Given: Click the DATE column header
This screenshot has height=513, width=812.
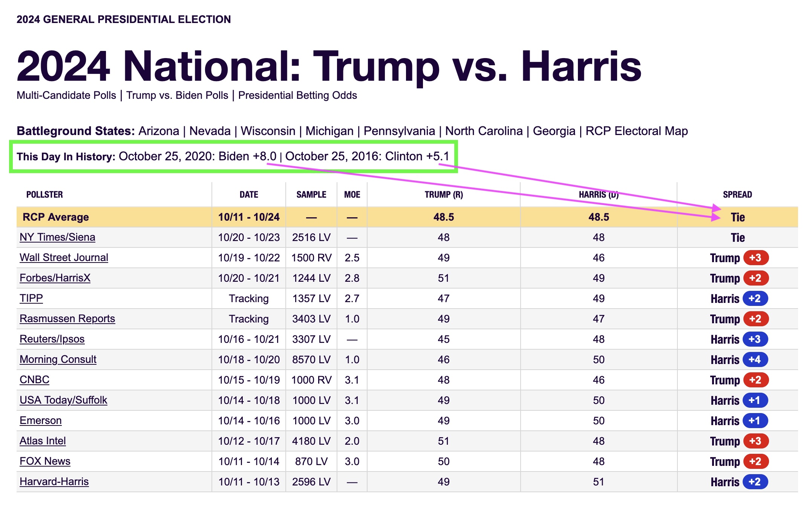Looking at the screenshot, I should pos(249,195).
